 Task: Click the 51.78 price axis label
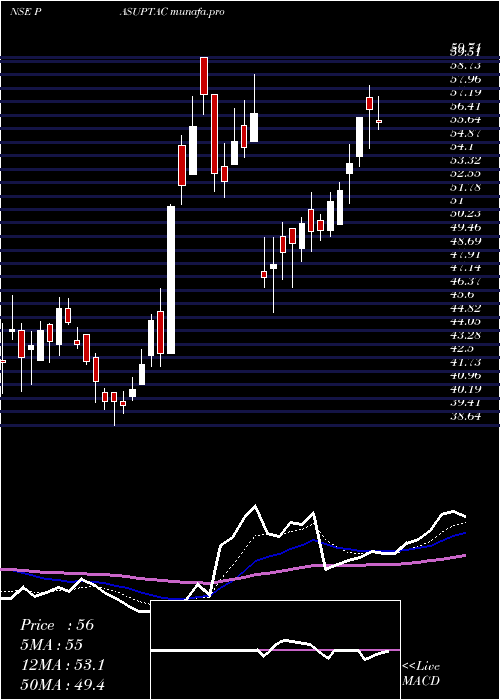click(465, 187)
